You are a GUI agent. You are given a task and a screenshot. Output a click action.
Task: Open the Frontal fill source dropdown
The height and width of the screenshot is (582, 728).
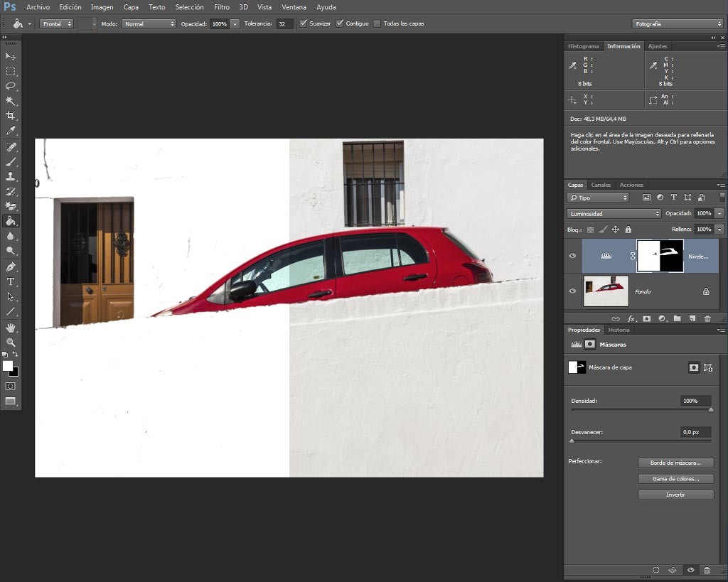57,23
